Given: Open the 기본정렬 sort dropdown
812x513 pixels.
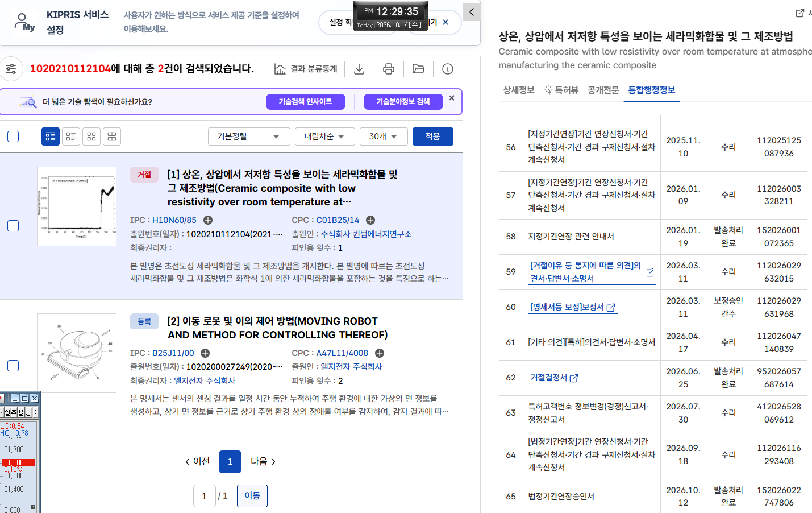Looking at the screenshot, I should [249, 136].
